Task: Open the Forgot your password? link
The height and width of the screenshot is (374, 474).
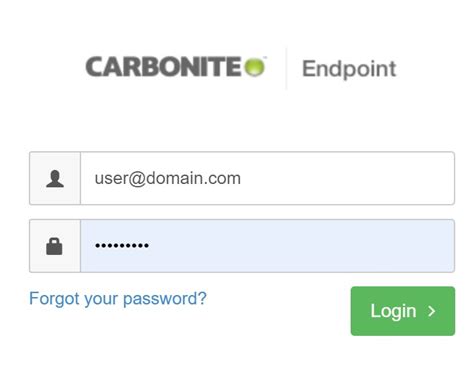Action: pyautogui.click(x=118, y=299)
